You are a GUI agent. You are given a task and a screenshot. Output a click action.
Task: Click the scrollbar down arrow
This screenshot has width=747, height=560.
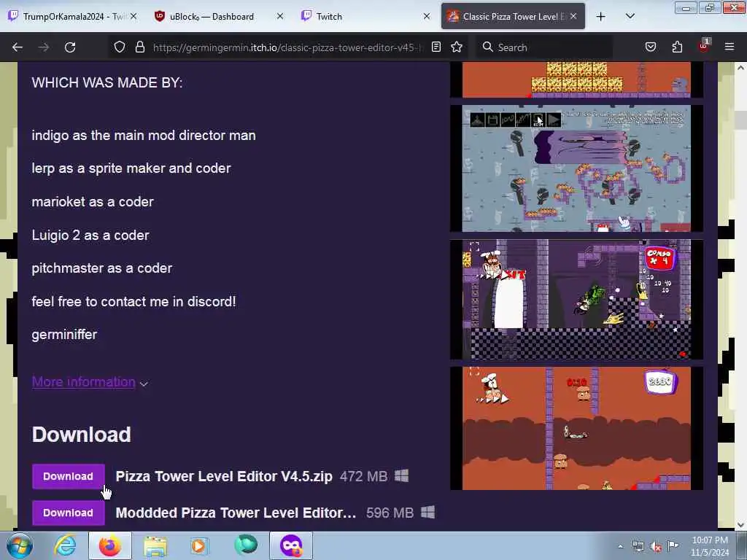pos(740,525)
